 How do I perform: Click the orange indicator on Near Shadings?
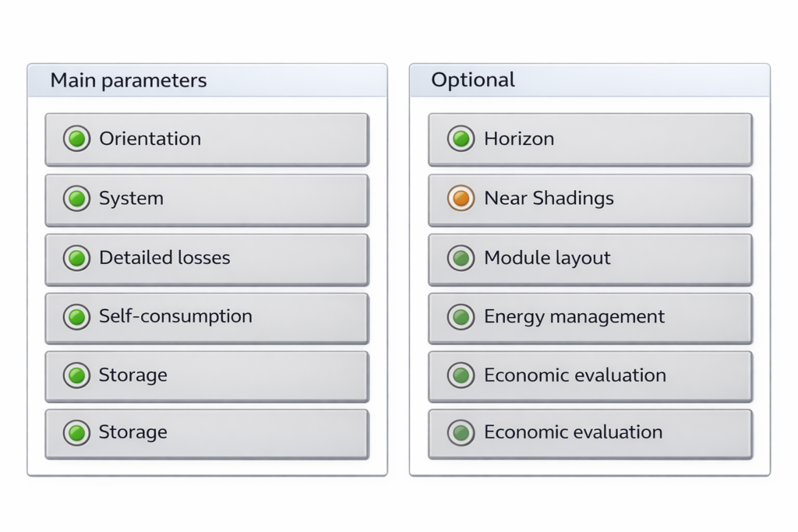click(461, 198)
